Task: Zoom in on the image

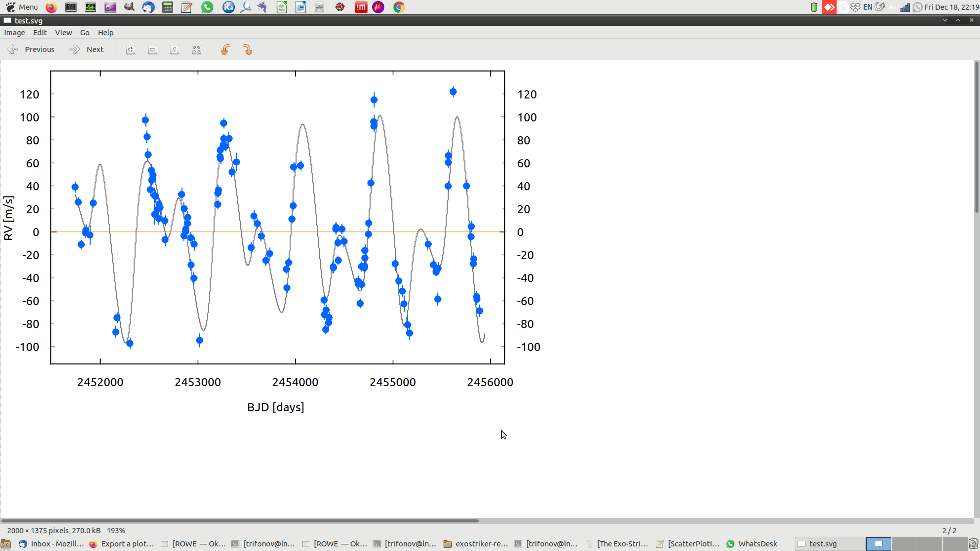Action: click(x=131, y=49)
